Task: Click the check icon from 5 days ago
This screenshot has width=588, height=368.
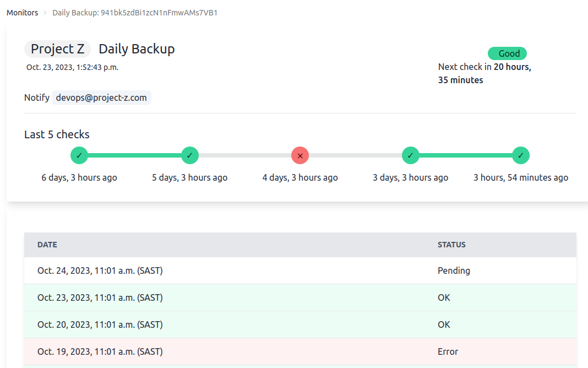Action: point(190,155)
